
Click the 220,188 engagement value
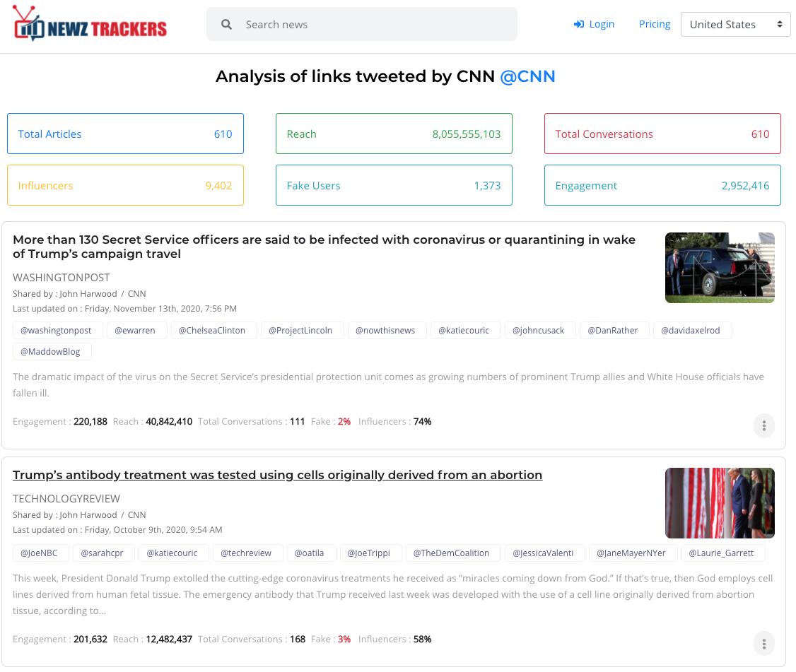point(90,422)
